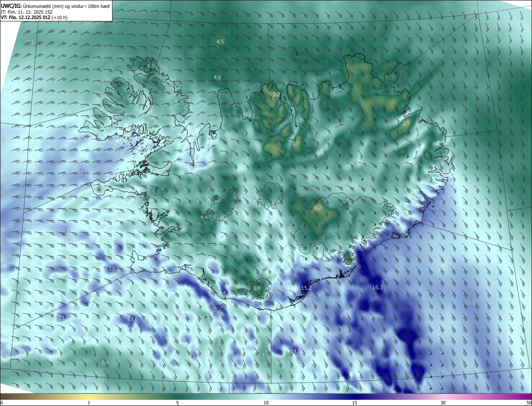The image size is (532, 406).
Task: Click the 4.5 precipitation value label
Action: coord(220,42)
